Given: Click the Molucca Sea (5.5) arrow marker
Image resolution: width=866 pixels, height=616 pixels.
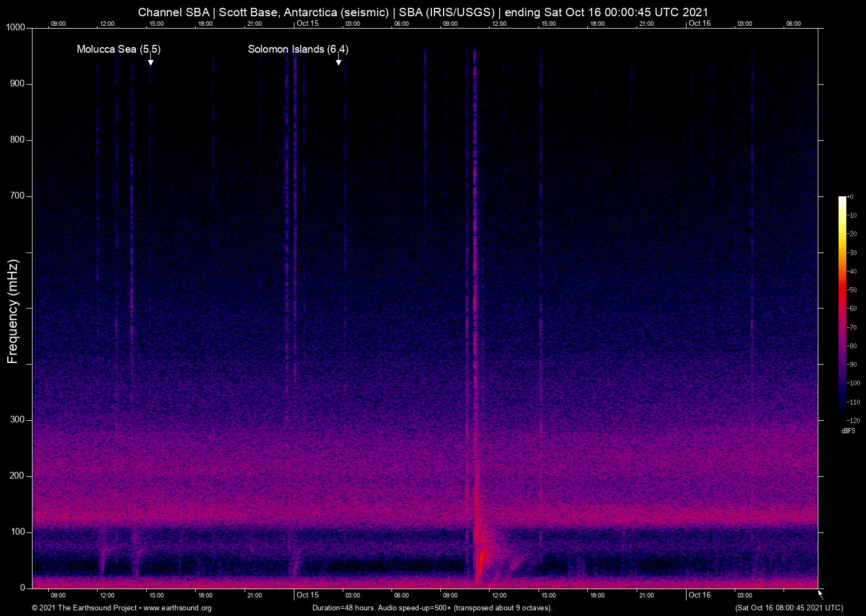Looking at the screenshot, I should click(151, 62).
